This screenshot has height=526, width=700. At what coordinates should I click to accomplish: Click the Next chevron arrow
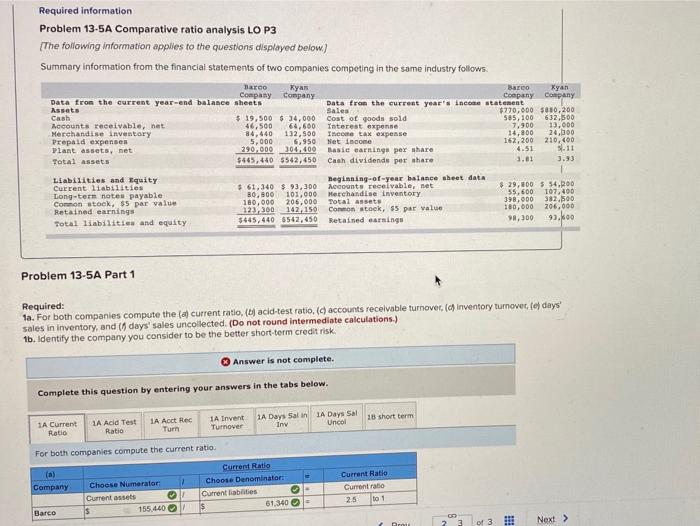(565, 518)
